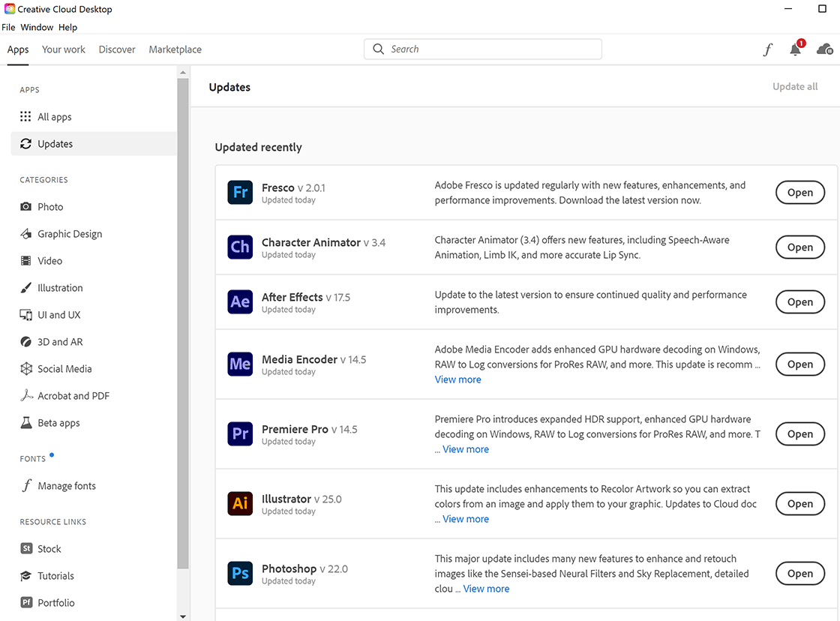Click View more for Media Encoder

click(x=458, y=379)
